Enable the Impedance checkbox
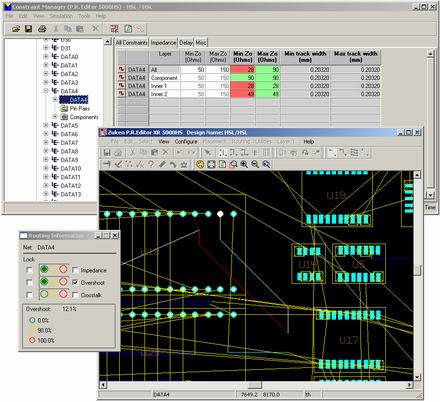This screenshot has width=440, height=402. click(x=75, y=270)
